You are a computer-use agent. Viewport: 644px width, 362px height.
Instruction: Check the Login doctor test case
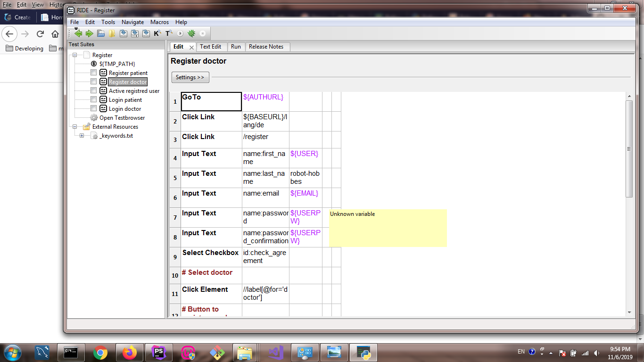click(93, 108)
